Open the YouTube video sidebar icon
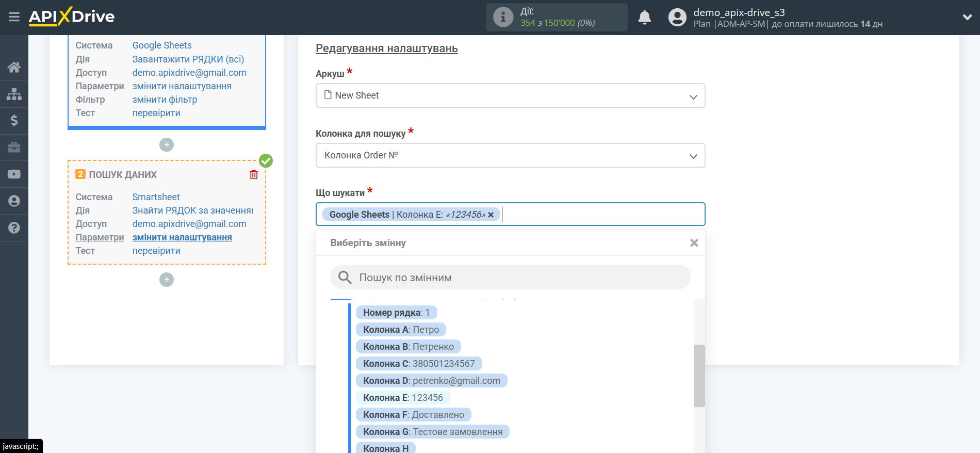Screen dimensions: 980x453 [14, 174]
